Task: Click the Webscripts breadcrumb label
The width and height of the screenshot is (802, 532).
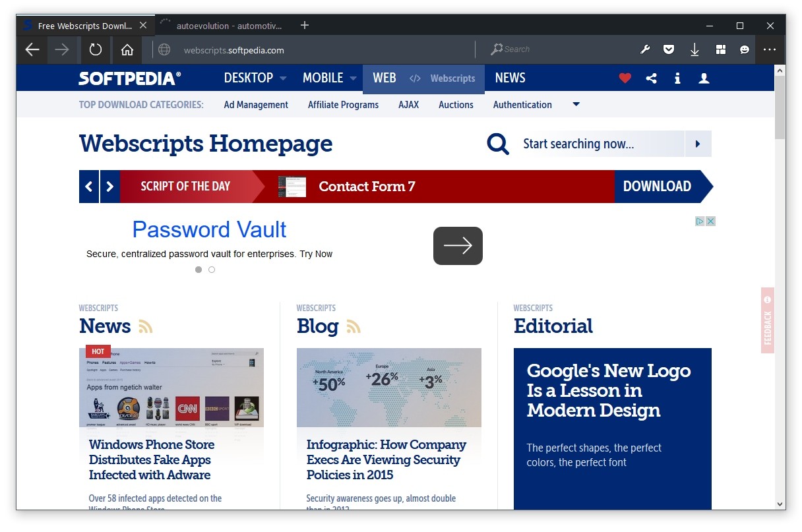Action: (452, 78)
